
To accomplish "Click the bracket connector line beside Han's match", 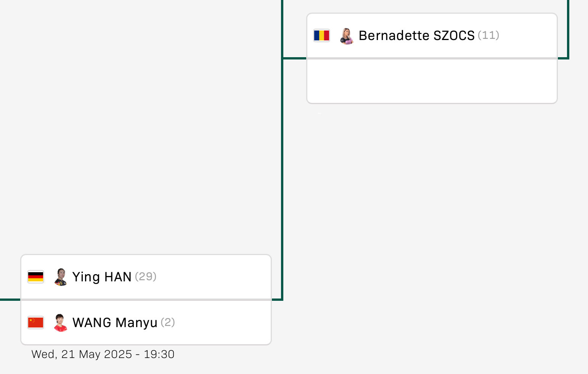I will [282, 179].
